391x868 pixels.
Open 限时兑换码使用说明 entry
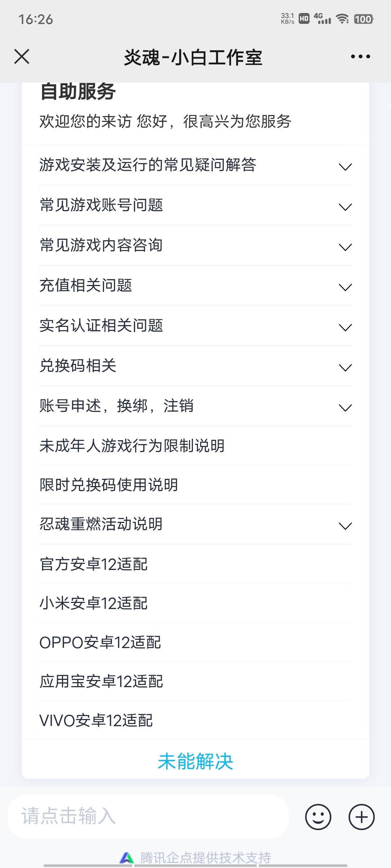(x=195, y=485)
